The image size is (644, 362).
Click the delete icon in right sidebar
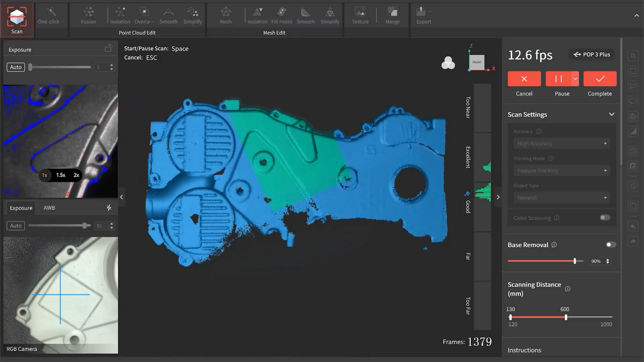pyautogui.click(x=633, y=205)
